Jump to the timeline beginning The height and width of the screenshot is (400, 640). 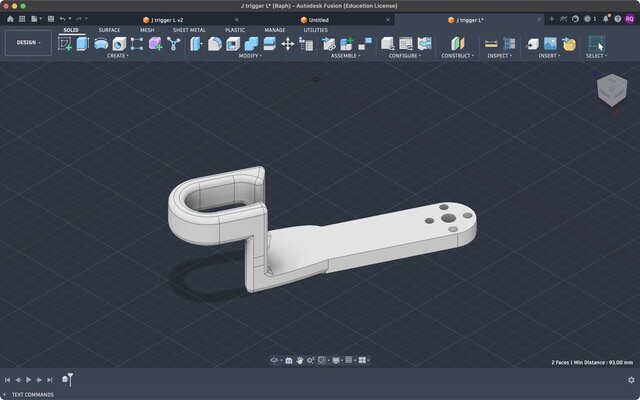click(7, 380)
